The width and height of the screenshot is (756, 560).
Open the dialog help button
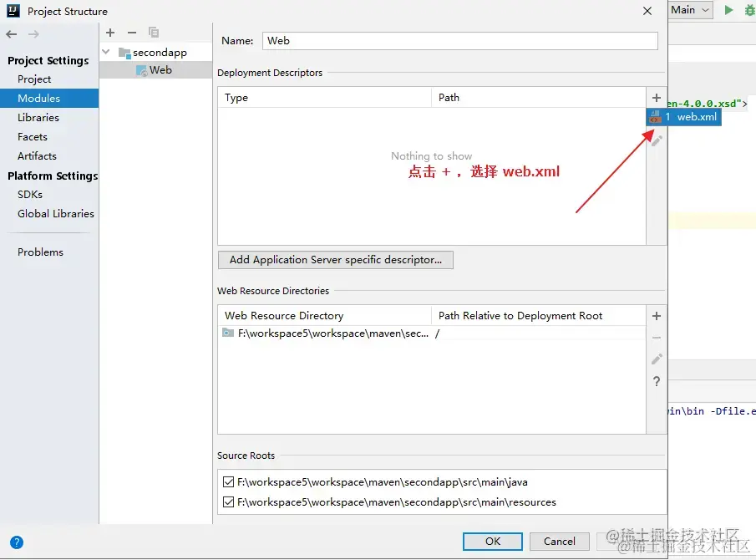(17, 542)
